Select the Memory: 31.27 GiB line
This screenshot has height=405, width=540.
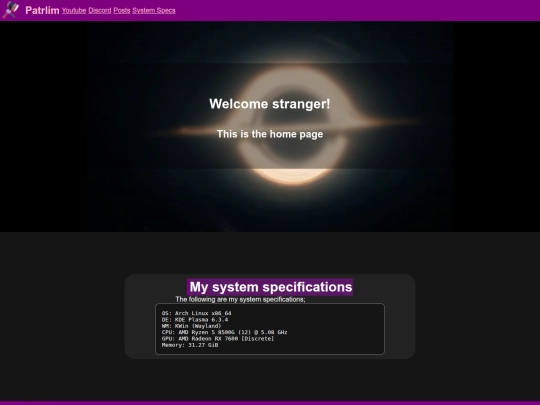point(190,345)
